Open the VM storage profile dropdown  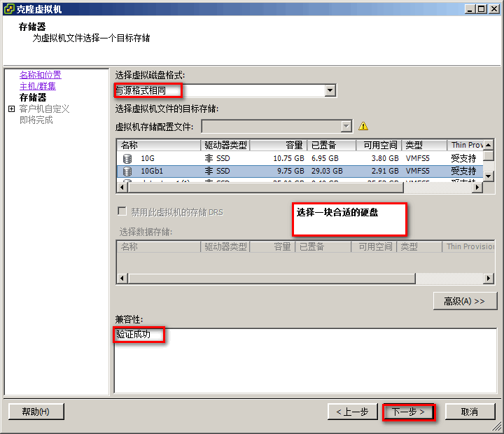(x=346, y=126)
